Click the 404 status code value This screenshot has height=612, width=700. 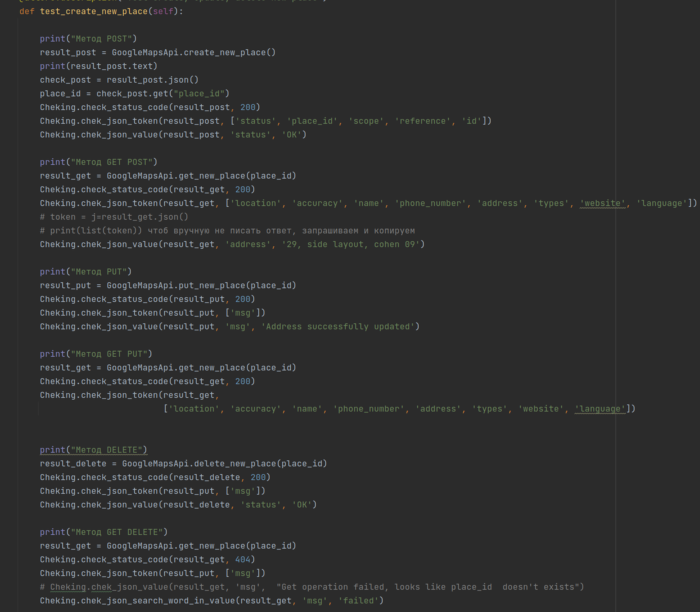coord(242,559)
